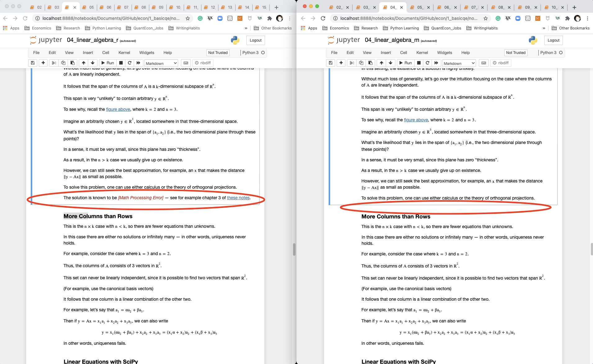Cut selected cells in left notebook

click(54, 63)
